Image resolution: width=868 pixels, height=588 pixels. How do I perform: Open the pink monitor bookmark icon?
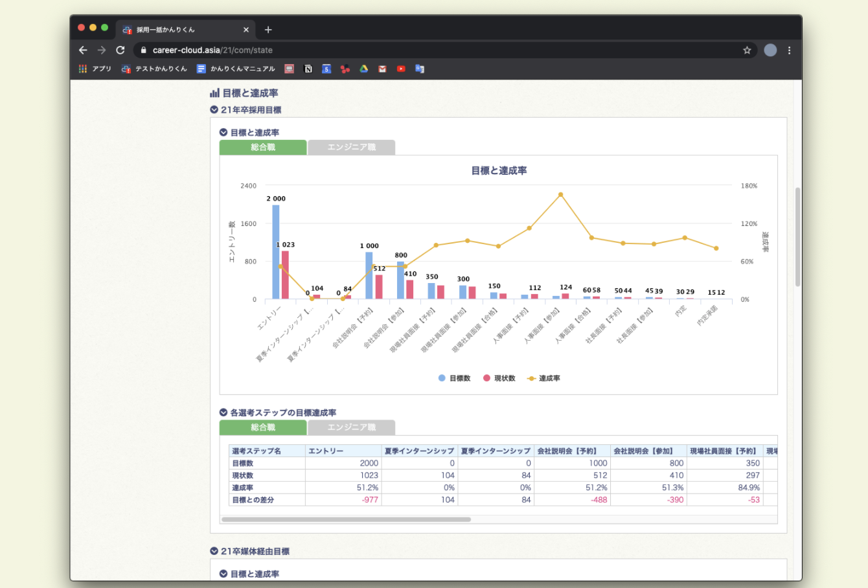click(290, 69)
